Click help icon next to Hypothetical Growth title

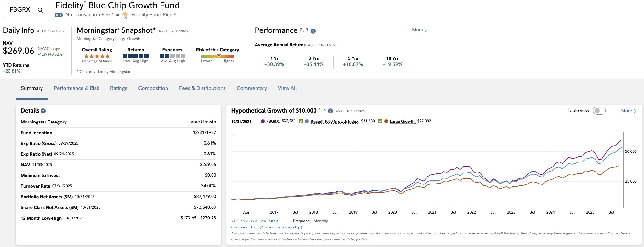point(330,111)
